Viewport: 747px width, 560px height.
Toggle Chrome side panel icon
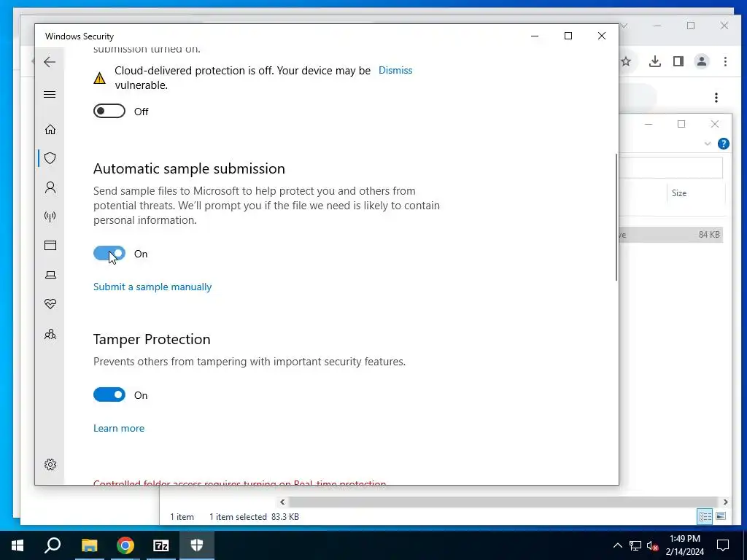tap(678, 61)
